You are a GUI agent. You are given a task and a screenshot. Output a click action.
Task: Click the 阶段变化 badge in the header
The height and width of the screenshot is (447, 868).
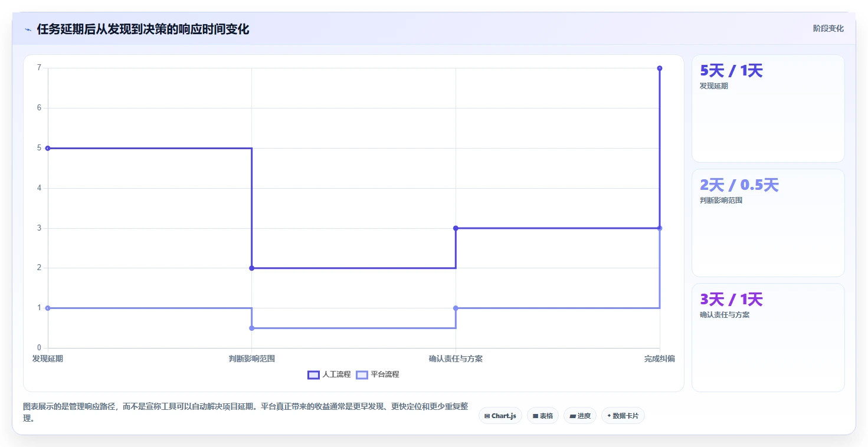(x=828, y=28)
